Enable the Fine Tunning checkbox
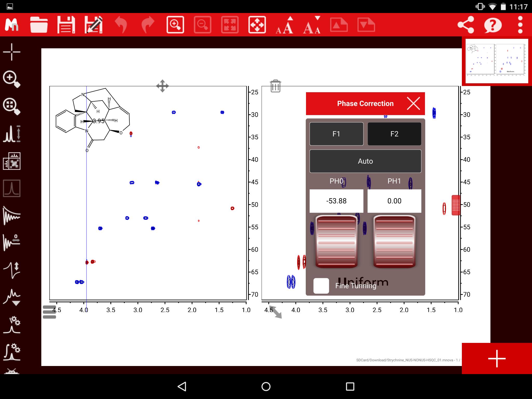This screenshot has height=399, width=532. coord(321,286)
